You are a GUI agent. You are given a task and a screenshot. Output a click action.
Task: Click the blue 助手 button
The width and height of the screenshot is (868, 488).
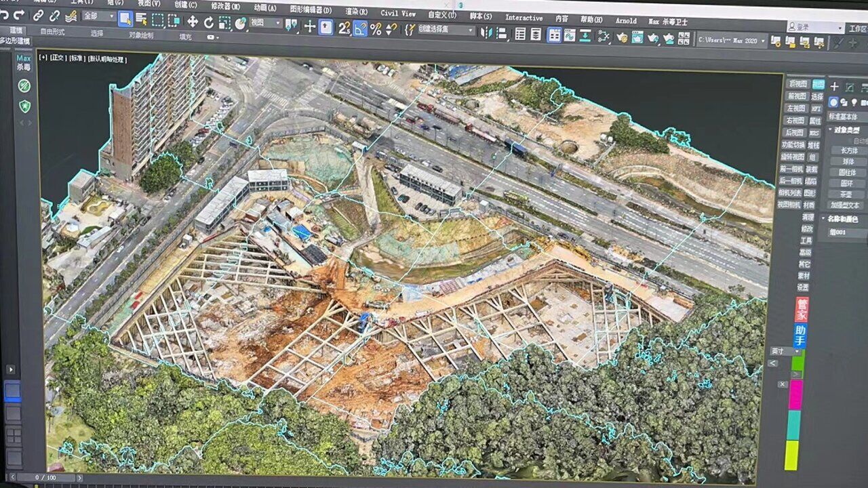800,336
